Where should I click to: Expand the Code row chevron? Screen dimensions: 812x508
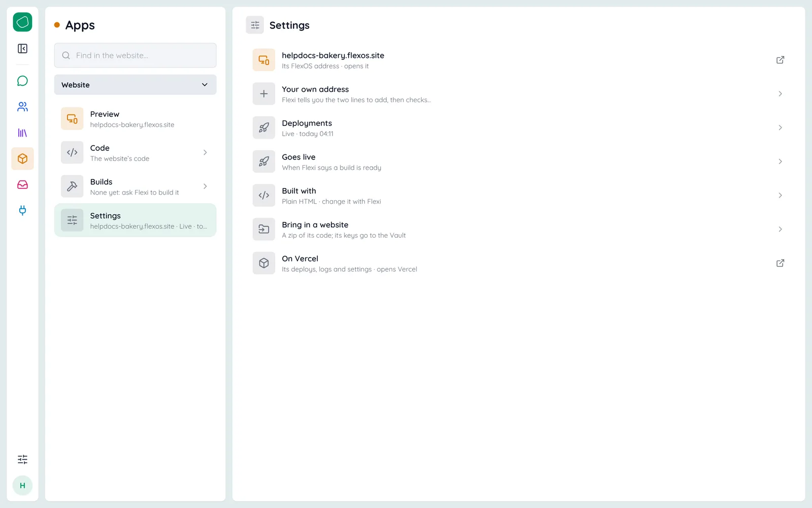coord(205,152)
